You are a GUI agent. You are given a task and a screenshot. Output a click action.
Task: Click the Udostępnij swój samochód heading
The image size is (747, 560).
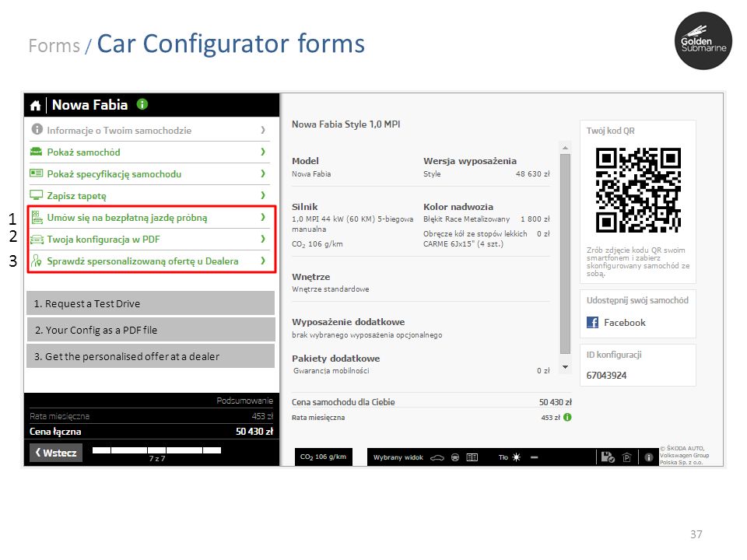click(637, 300)
